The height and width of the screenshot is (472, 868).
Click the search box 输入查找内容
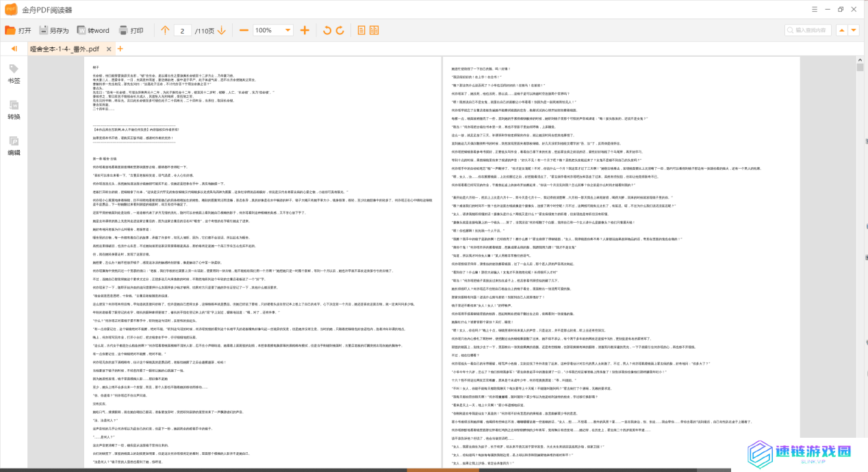(x=808, y=30)
